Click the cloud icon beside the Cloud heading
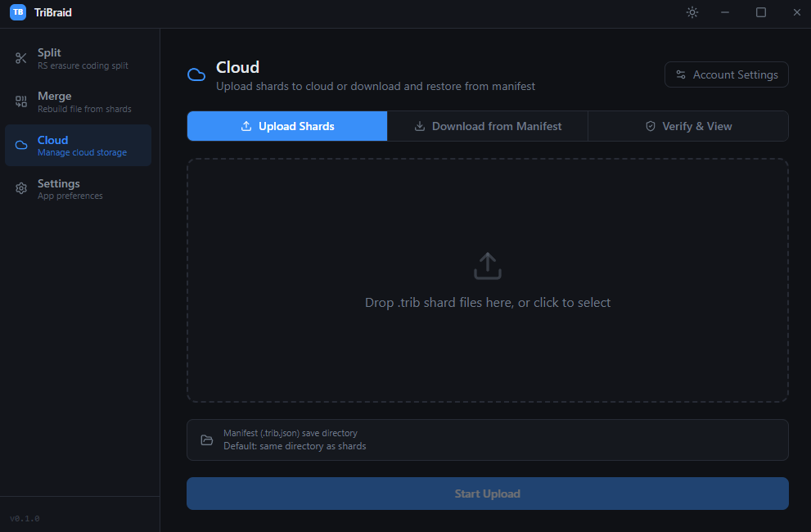The height and width of the screenshot is (532, 811). pyautogui.click(x=196, y=74)
